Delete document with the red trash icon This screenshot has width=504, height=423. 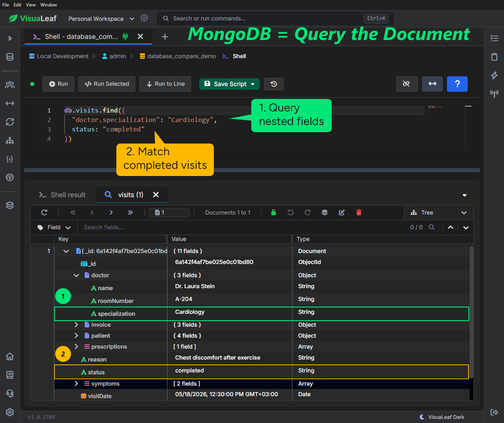pyautogui.click(x=359, y=213)
